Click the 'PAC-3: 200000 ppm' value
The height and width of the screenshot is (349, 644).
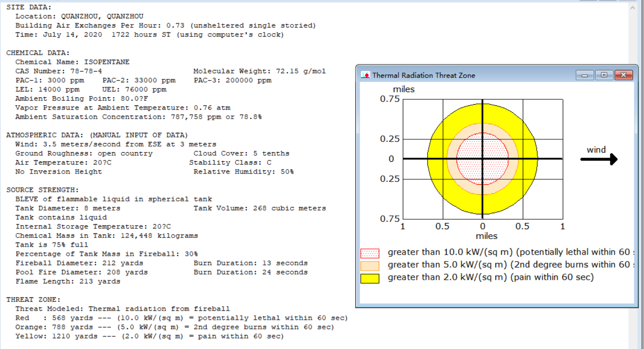232,80
